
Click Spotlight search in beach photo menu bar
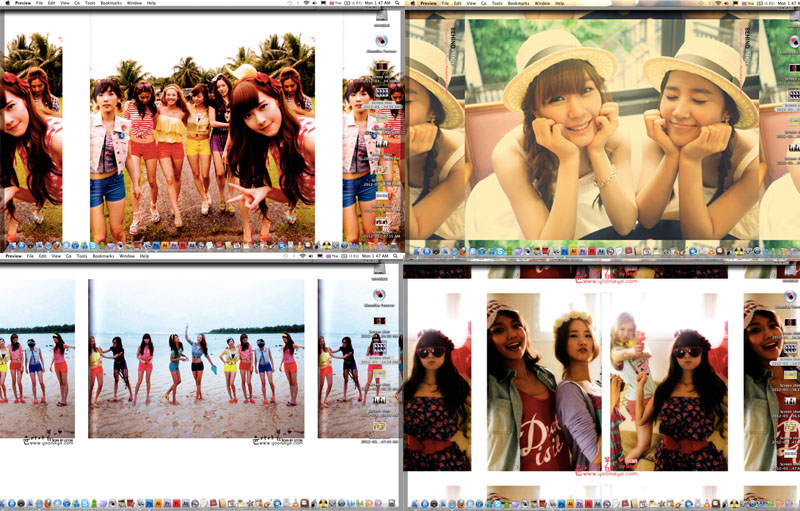pos(395,256)
